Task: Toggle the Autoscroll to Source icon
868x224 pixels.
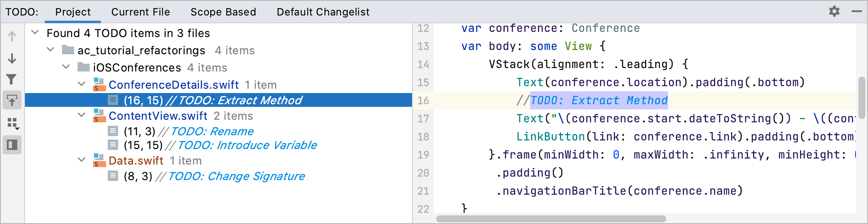Action: click(x=12, y=100)
